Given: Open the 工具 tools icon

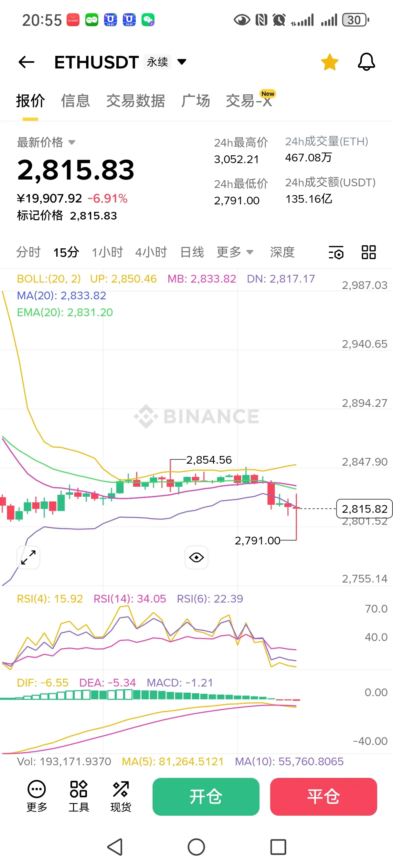Looking at the screenshot, I should coord(79,797).
